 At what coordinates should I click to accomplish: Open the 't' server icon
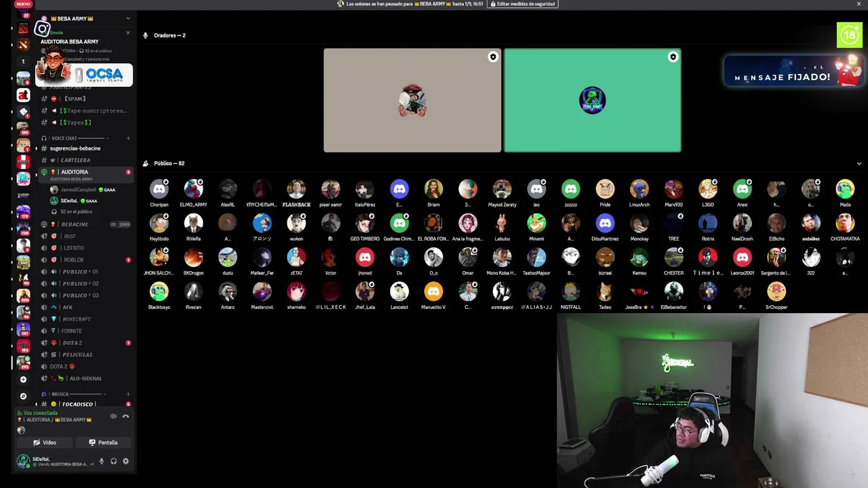[23, 61]
